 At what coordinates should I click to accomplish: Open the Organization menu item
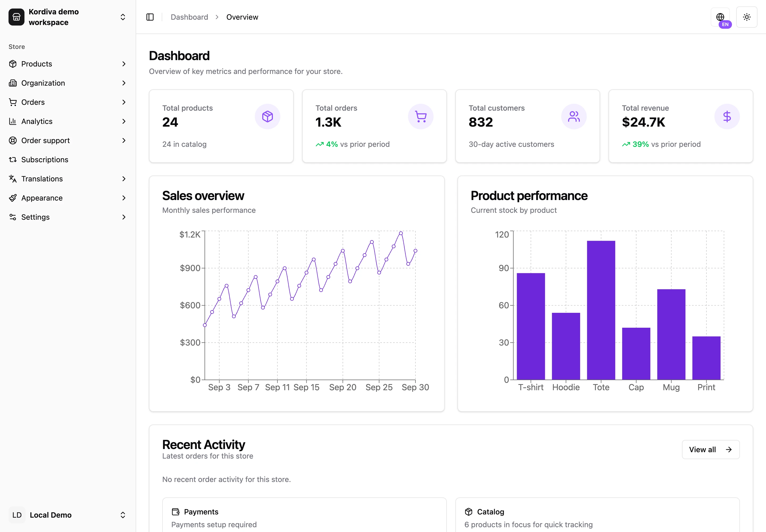tap(68, 83)
